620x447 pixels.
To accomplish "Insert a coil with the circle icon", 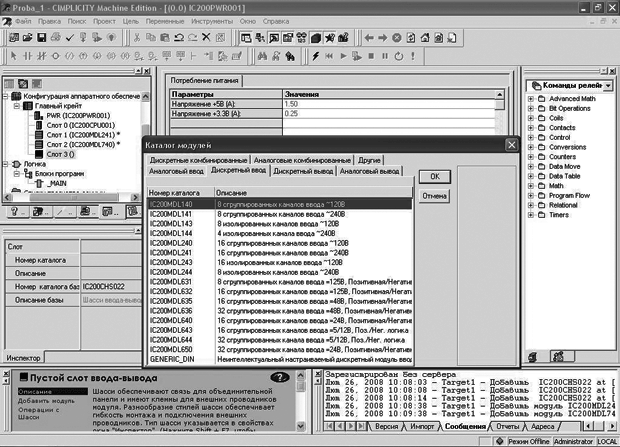I will click(x=55, y=56).
